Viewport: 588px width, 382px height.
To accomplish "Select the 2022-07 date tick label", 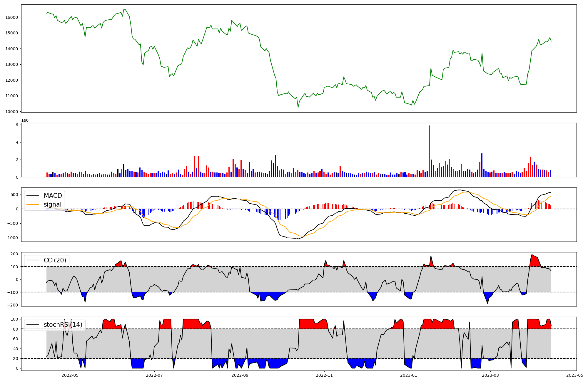I will point(154,375).
